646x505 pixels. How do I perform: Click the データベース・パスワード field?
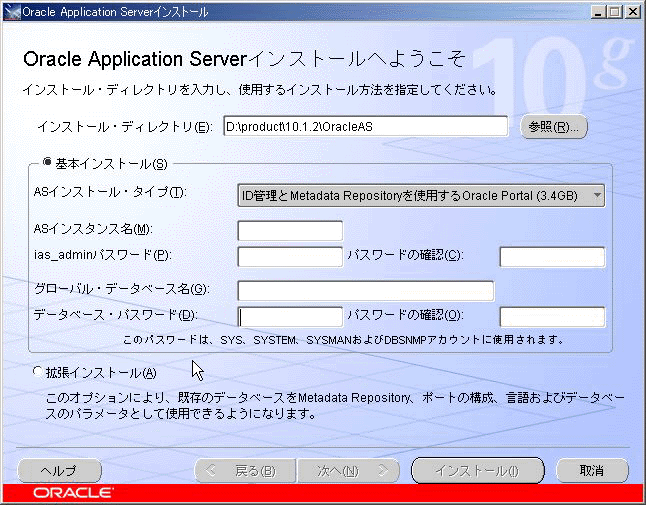point(290,317)
